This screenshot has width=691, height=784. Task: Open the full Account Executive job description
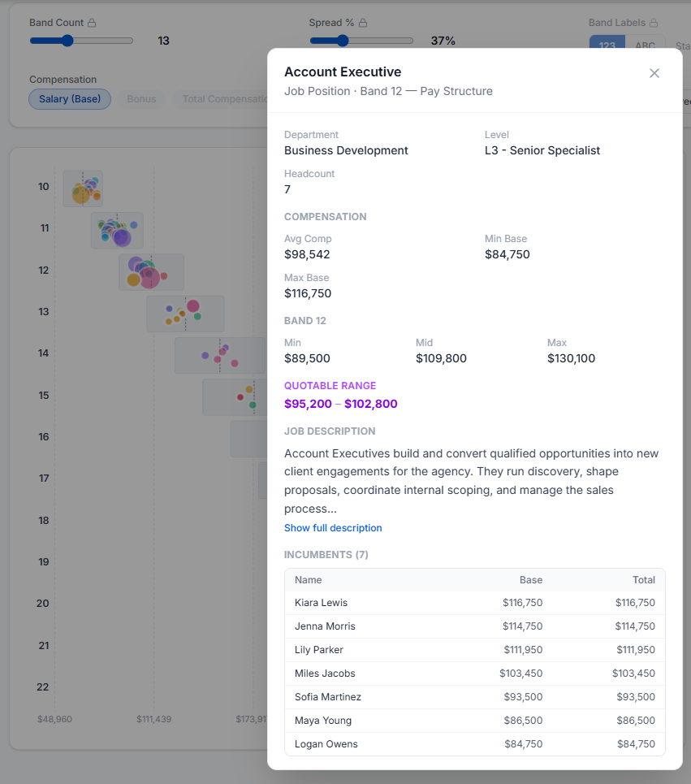point(333,527)
